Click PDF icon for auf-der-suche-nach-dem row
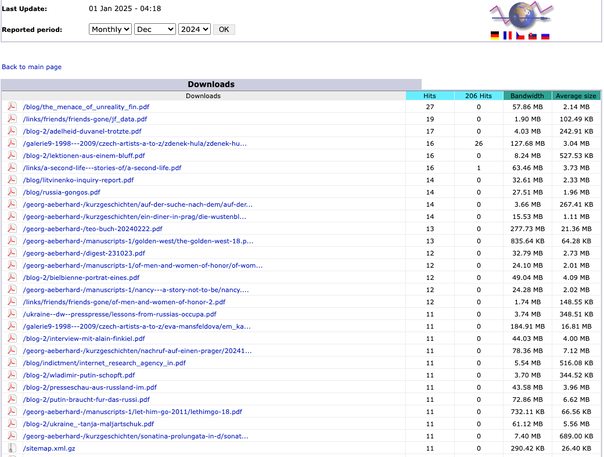Viewport: 604px width, 457px height. (x=12, y=204)
